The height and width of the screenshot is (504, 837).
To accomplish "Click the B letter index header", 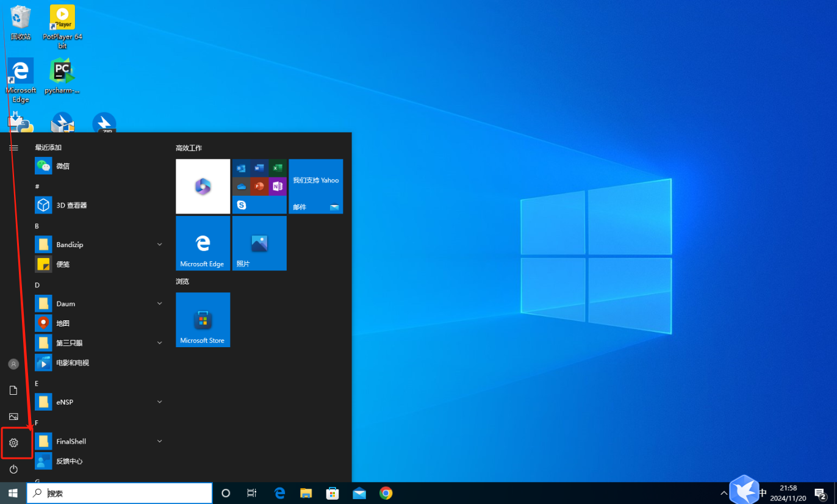I will 37,226.
